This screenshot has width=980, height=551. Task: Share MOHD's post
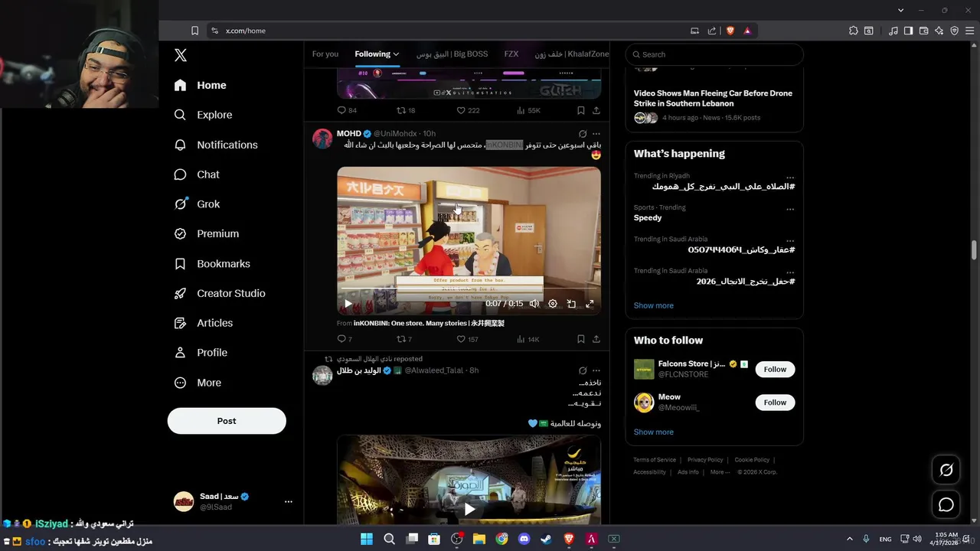pos(596,339)
